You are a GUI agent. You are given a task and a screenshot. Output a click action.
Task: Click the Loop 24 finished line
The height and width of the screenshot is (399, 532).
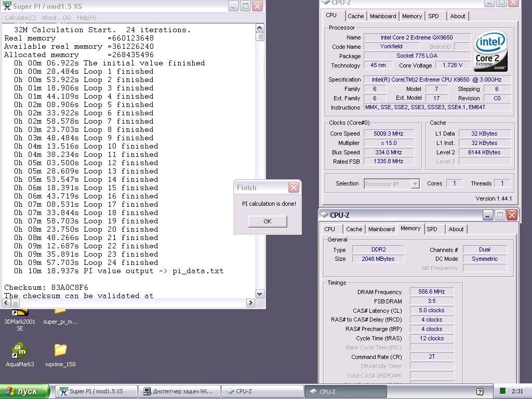(86, 262)
